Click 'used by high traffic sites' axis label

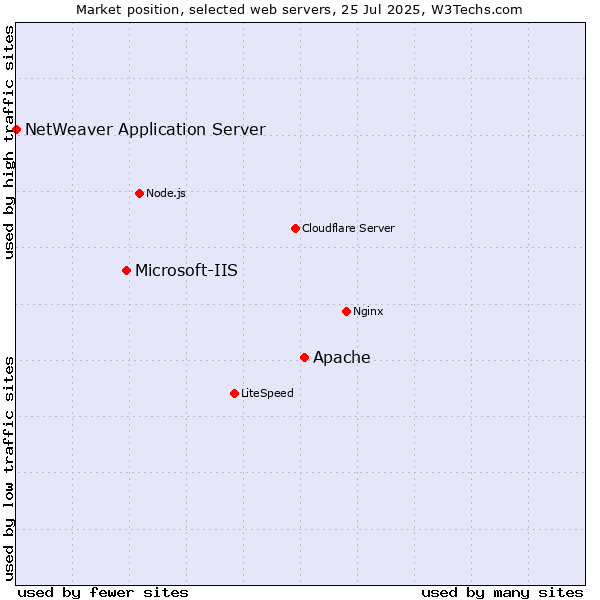pyautogui.click(x=9, y=142)
